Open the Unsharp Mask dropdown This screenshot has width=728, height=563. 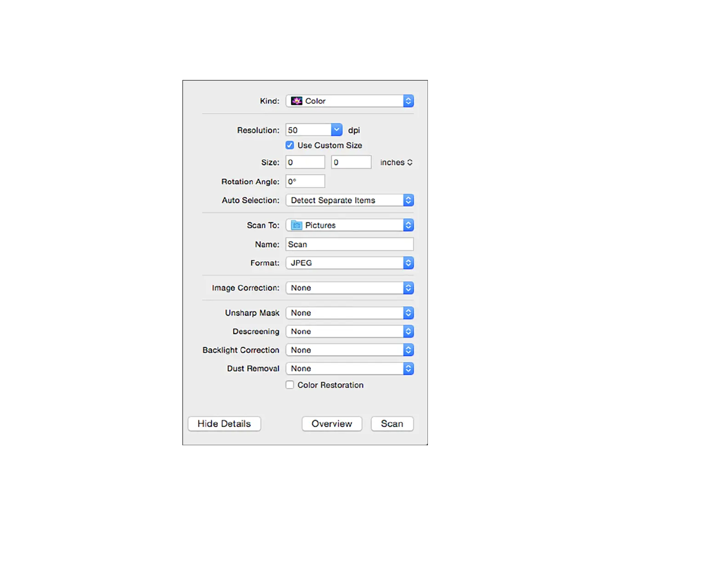click(350, 313)
